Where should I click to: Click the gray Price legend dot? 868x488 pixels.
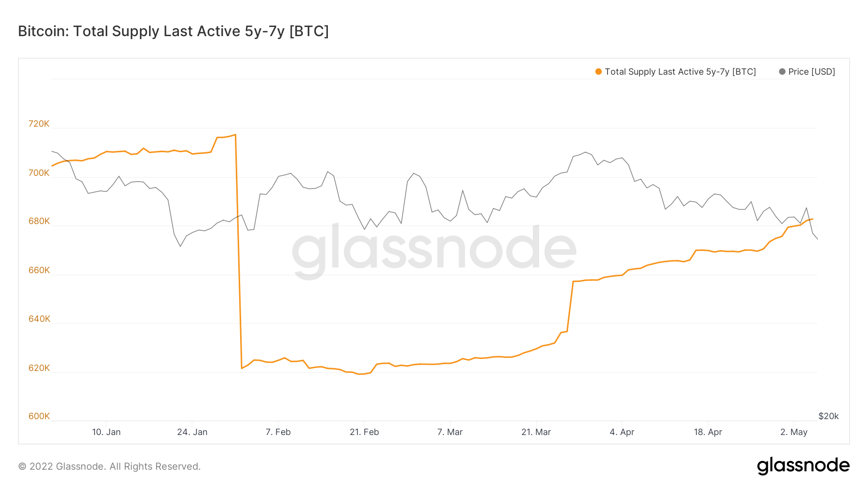click(x=782, y=72)
